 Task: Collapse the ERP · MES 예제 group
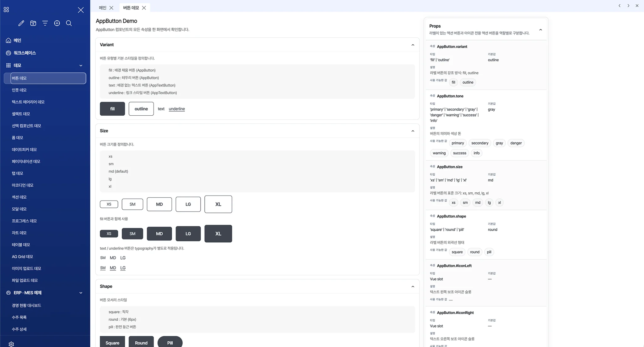[81, 293]
